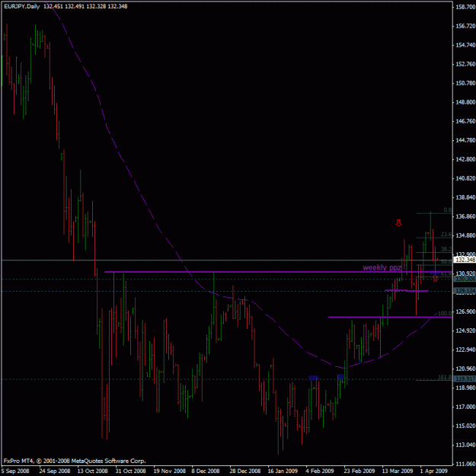Click the 113.040 price scale label
Image resolution: width=476 pixels, height=476 pixels.
pos(465,445)
